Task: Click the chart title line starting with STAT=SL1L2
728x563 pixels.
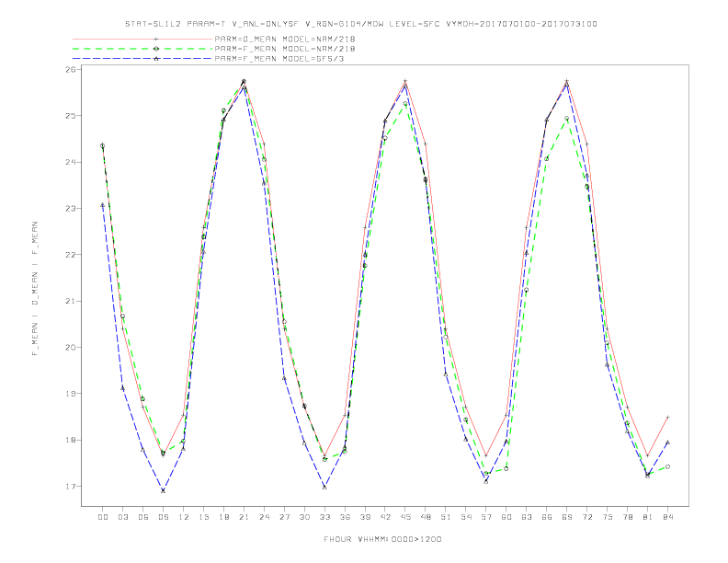Action: 360,24
